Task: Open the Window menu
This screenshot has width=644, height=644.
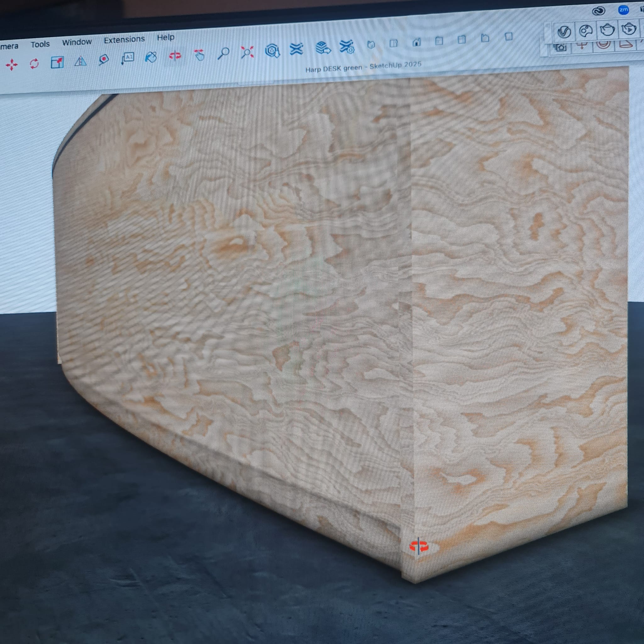Action: (x=77, y=42)
